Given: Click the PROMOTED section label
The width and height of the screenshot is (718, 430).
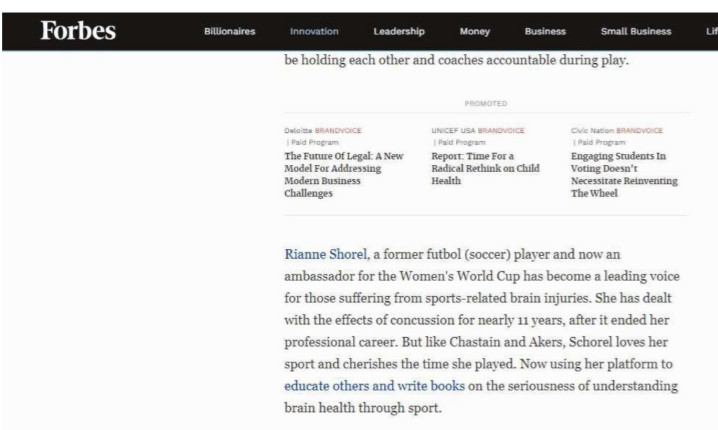Looking at the screenshot, I should 485,102.
